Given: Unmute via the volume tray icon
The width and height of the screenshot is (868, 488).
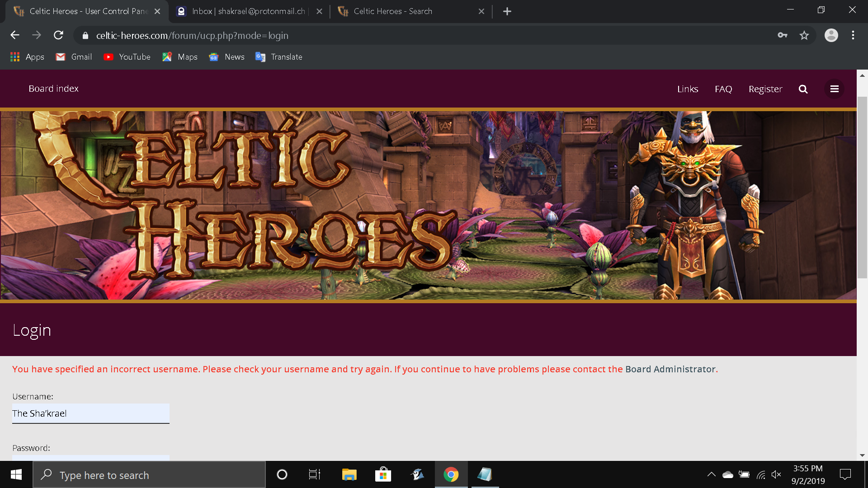Looking at the screenshot, I should (777, 474).
